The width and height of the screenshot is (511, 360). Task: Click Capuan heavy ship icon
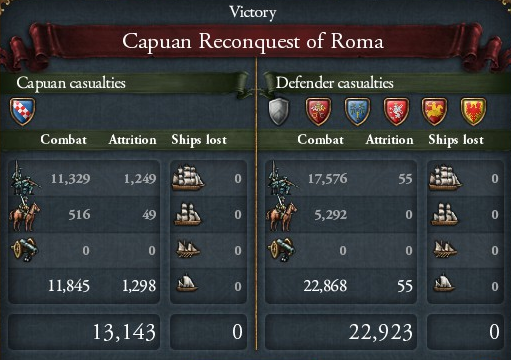[188, 178]
